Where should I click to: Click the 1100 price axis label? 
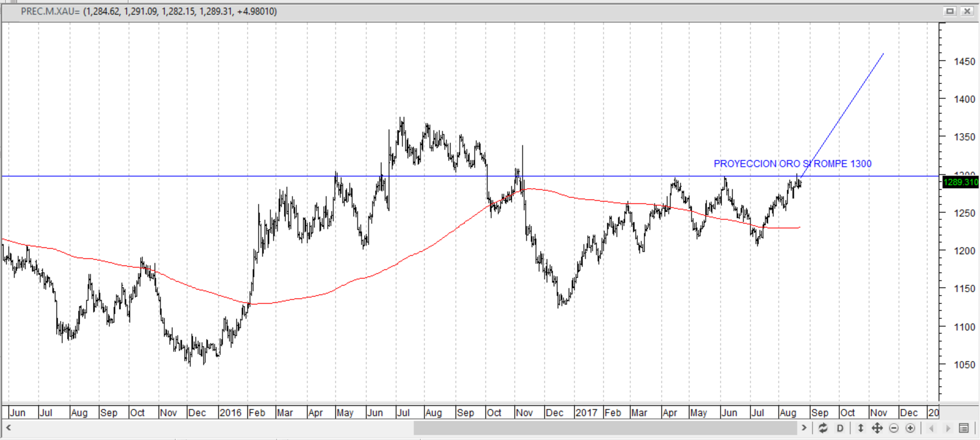coord(965,327)
